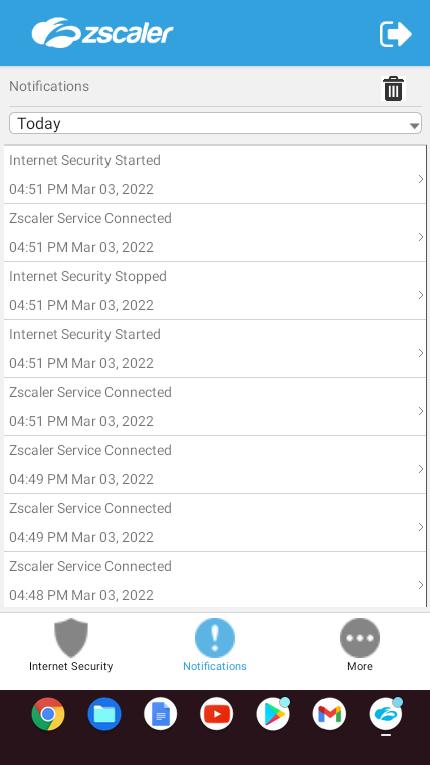Viewport: 430px width, 765px height.
Task: Open the Play Store icon
Action: [x=273, y=714]
